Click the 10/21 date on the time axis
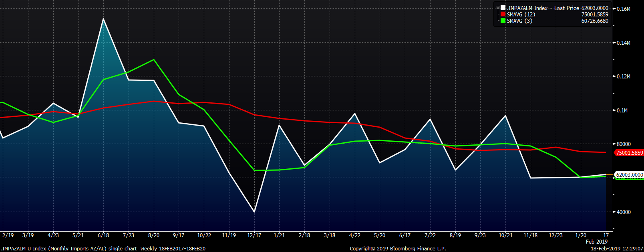644x252 pixels. point(505,235)
